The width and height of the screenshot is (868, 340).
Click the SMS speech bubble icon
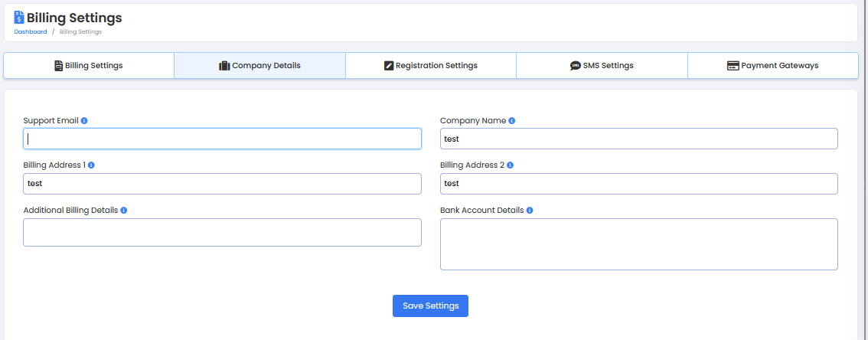click(x=576, y=66)
